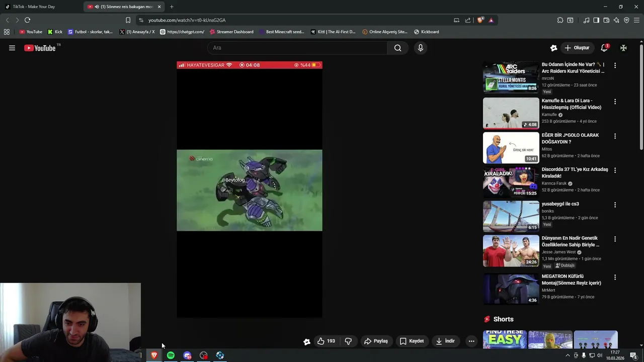This screenshot has height=362, width=644.
Task: Open options for Arc Raiders video
Action: click(x=615, y=65)
